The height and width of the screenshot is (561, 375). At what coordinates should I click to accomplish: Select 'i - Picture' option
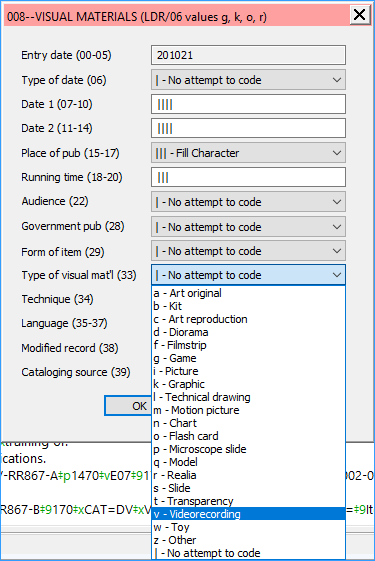(248, 371)
